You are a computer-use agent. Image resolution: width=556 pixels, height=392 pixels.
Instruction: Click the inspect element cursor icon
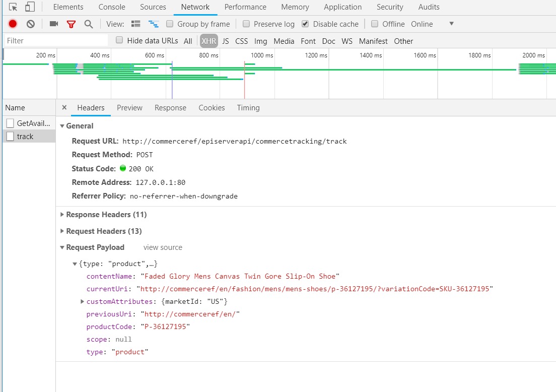[14, 7]
